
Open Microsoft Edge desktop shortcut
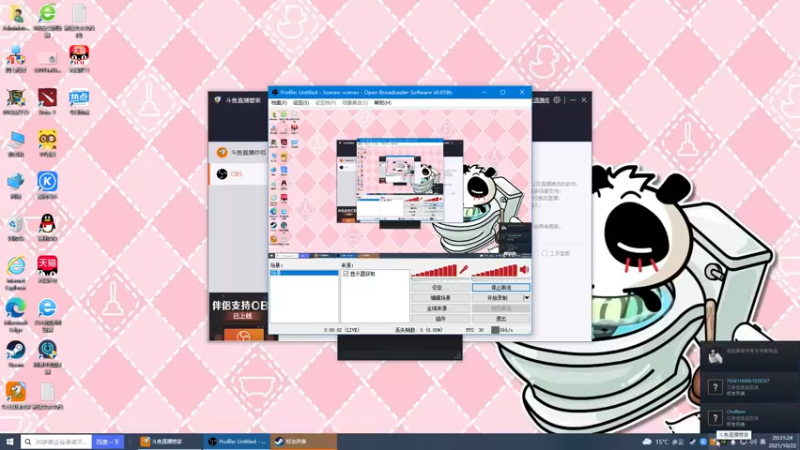[16, 315]
